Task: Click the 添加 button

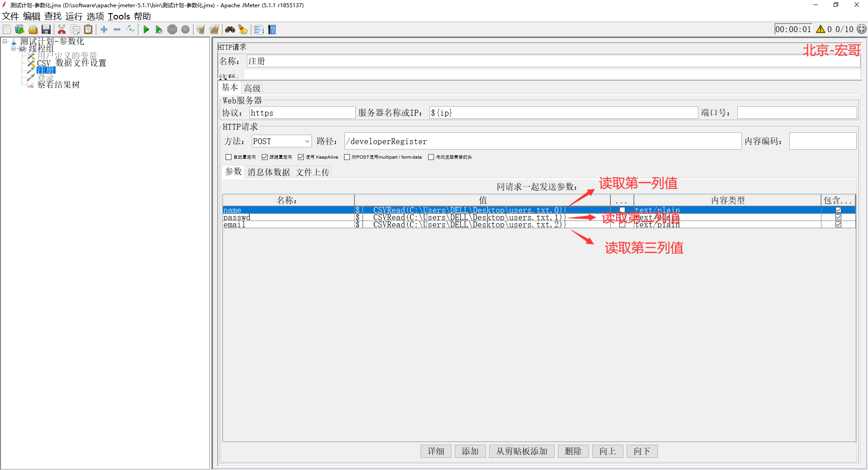Action: coord(470,451)
